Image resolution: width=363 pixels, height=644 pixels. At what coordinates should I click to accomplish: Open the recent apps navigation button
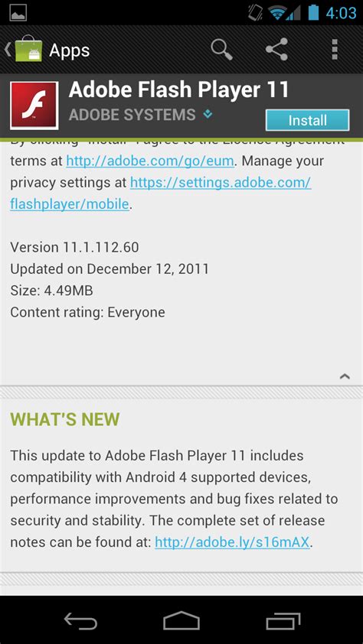click(283, 620)
